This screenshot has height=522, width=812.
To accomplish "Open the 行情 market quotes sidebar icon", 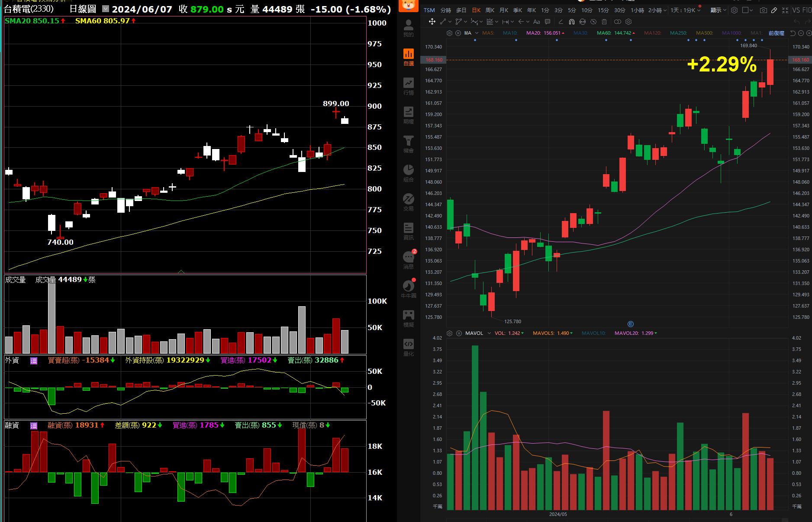I will pos(409,86).
